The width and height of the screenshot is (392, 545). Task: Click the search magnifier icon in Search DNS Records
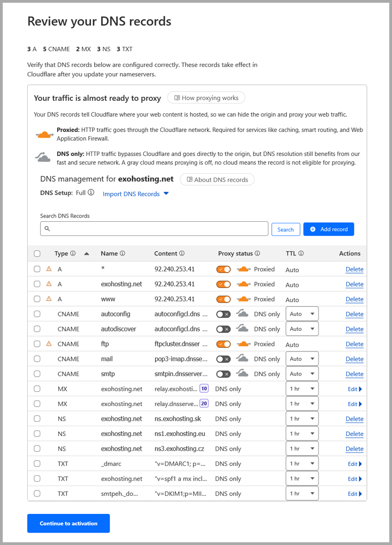[x=46, y=228]
